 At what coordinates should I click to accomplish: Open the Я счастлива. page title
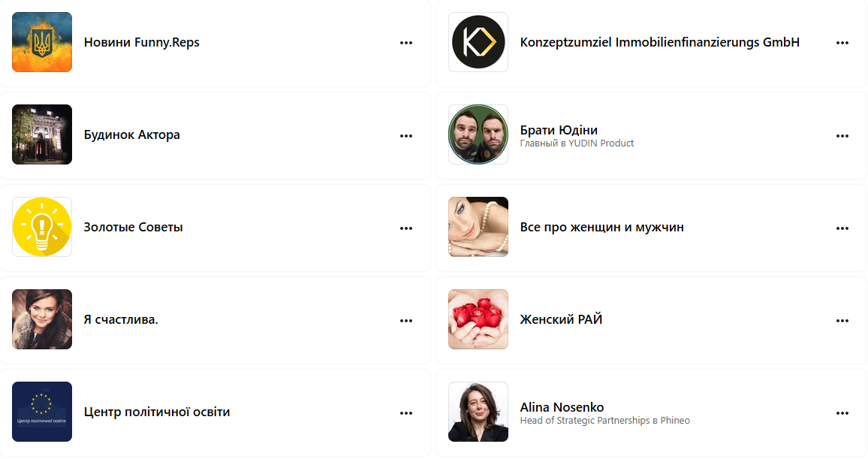[x=121, y=319]
